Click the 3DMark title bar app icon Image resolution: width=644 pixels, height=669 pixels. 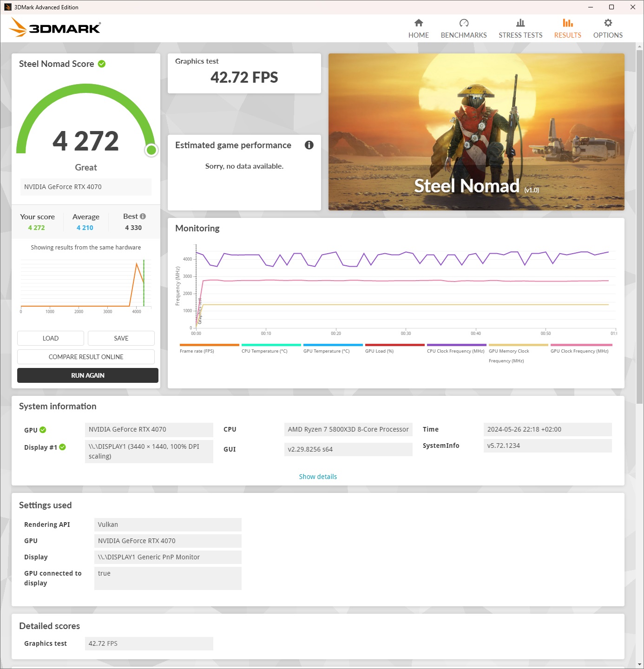(x=7, y=7)
